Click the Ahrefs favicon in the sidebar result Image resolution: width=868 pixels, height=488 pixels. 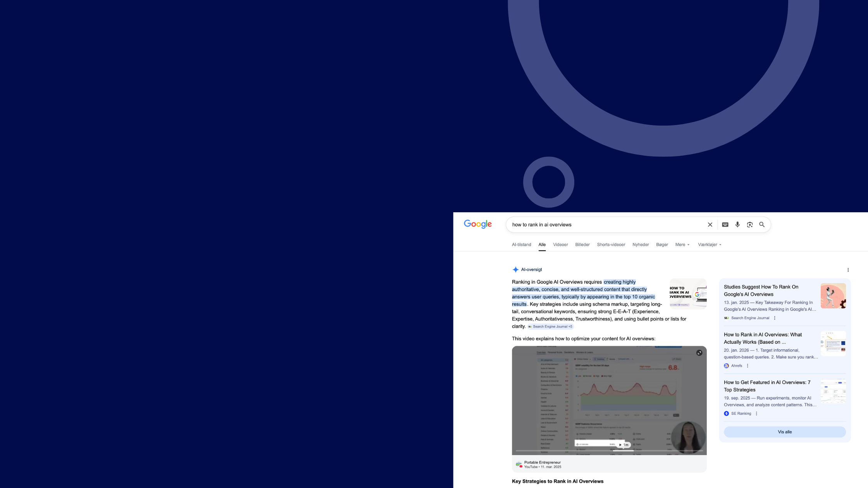coord(726,366)
